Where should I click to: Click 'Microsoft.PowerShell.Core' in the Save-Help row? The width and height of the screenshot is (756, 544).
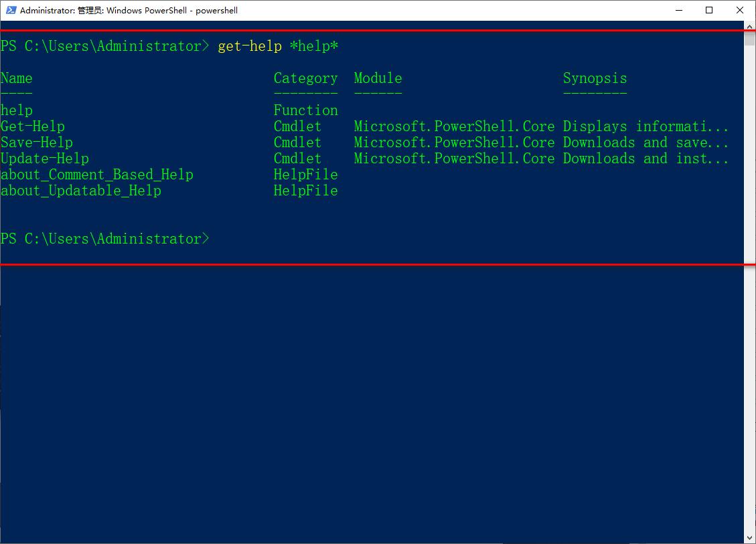click(454, 142)
